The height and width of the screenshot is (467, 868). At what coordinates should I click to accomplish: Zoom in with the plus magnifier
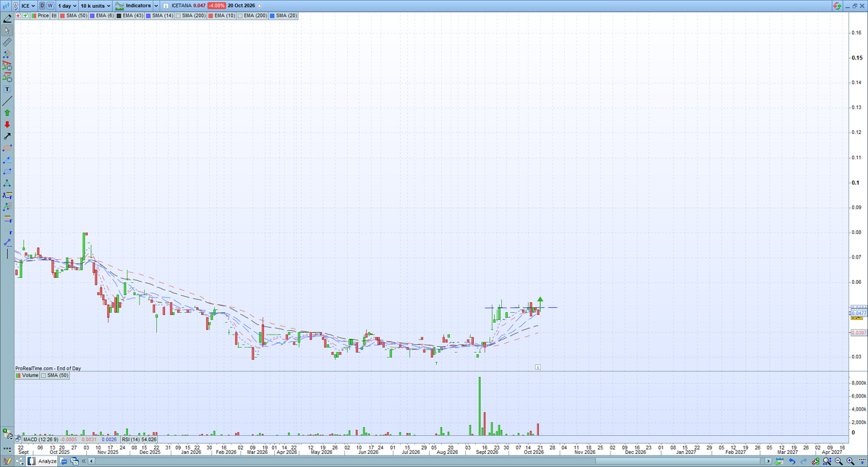tap(850, 461)
